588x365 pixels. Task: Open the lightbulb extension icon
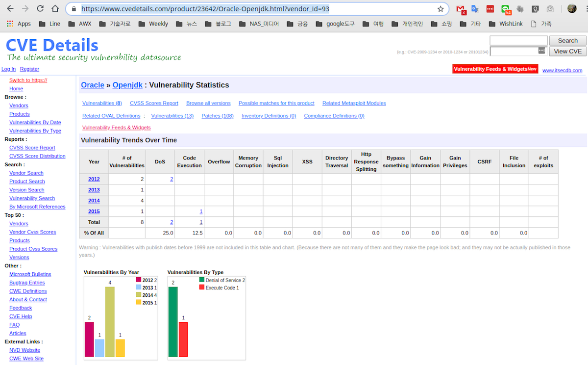click(536, 9)
